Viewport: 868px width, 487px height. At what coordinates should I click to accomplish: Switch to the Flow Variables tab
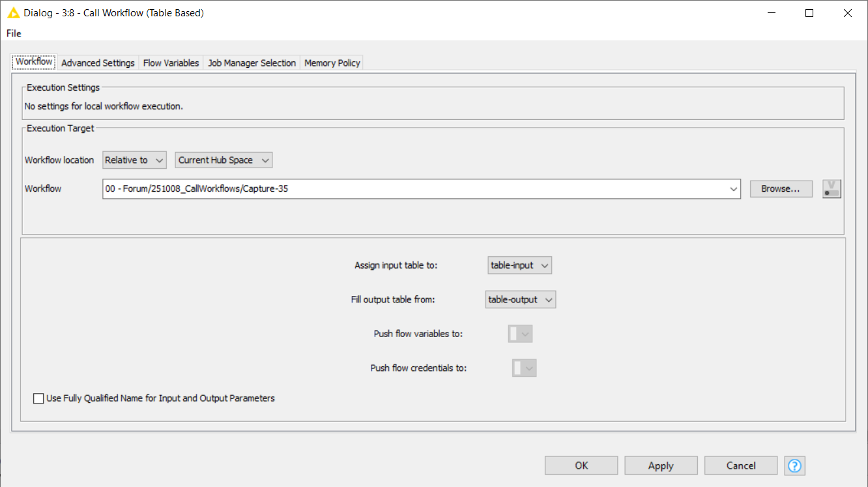coord(171,63)
